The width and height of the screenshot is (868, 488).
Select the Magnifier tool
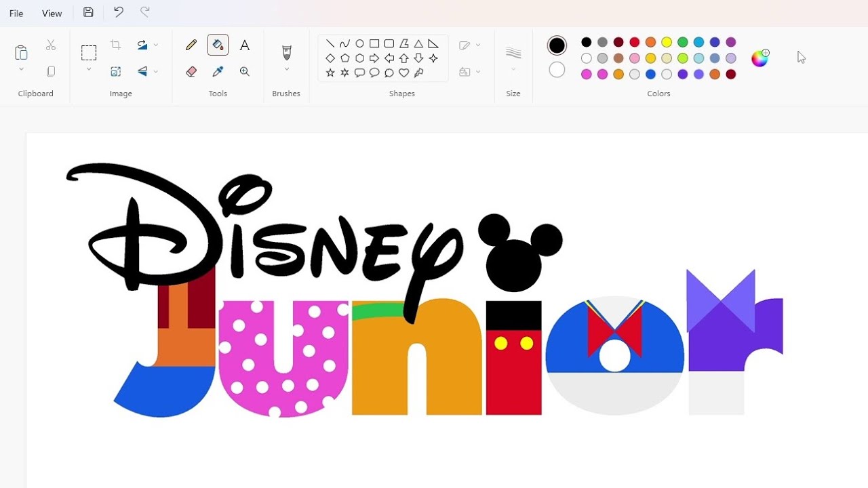[x=245, y=71]
